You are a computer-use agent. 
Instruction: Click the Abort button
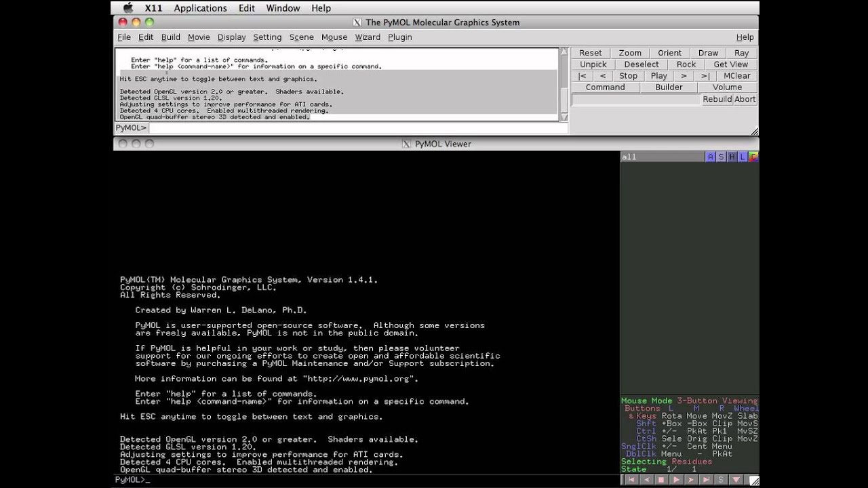745,99
